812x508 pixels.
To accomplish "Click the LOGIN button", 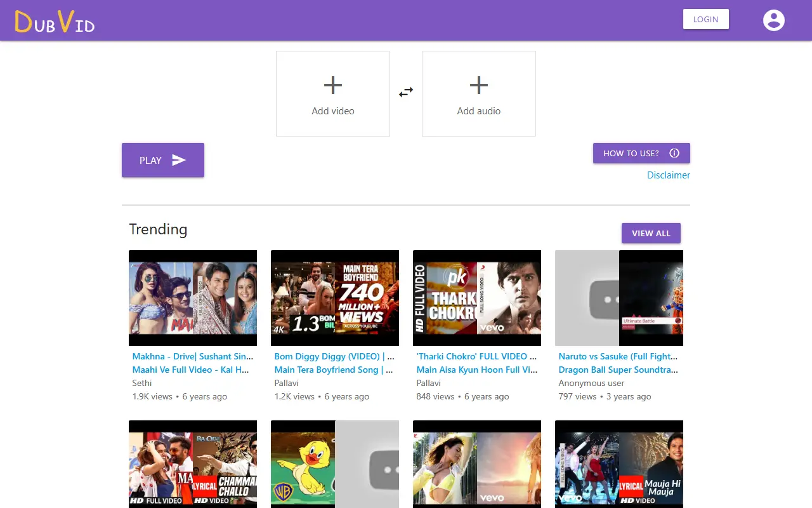I will click(x=705, y=19).
